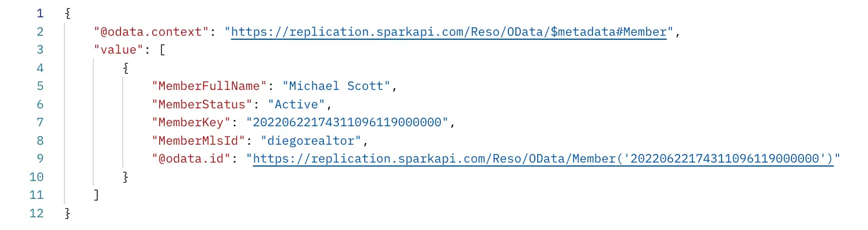This screenshot has height=230, width=868.
Task: Click the closing square bracket on line 11
Action: (x=97, y=195)
